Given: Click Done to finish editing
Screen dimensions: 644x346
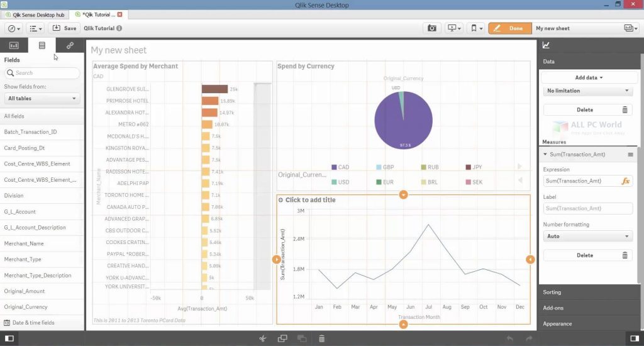Looking at the screenshot, I should click(x=509, y=28).
